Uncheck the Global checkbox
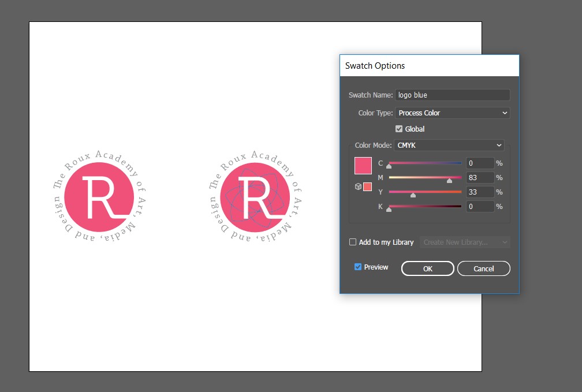 coord(399,129)
